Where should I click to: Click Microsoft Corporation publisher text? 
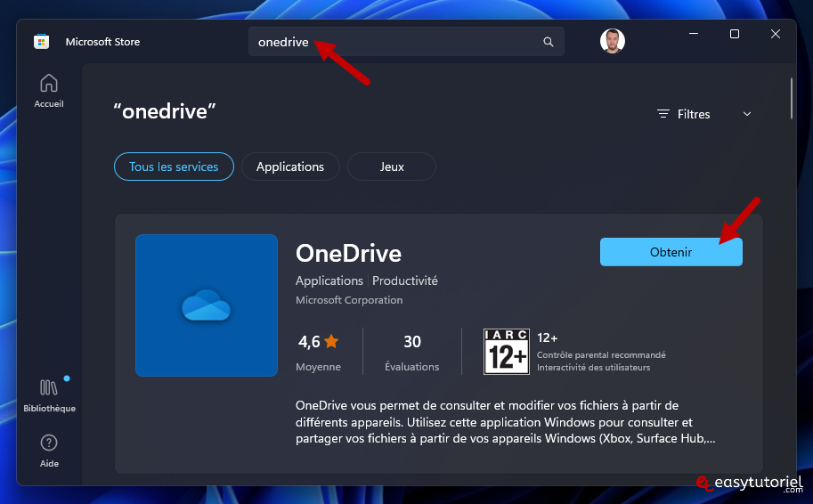(x=349, y=300)
